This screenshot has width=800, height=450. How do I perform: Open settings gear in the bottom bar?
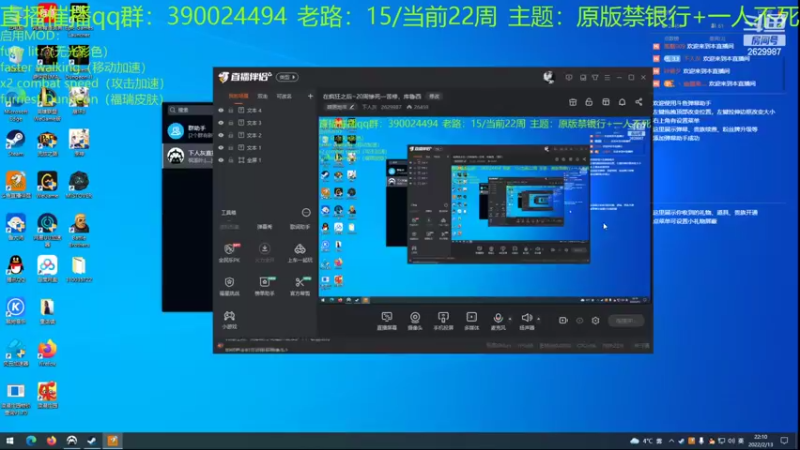click(595, 320)
